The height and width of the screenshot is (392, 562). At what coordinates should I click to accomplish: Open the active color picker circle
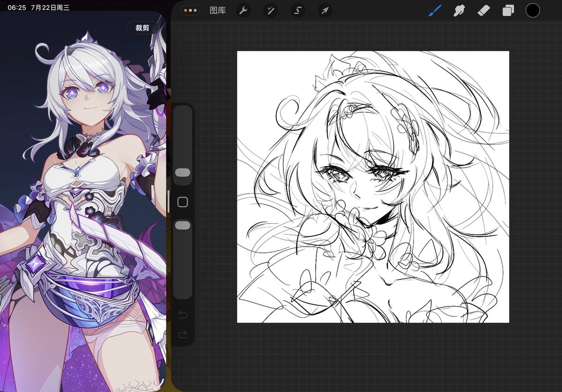point(532,10)
